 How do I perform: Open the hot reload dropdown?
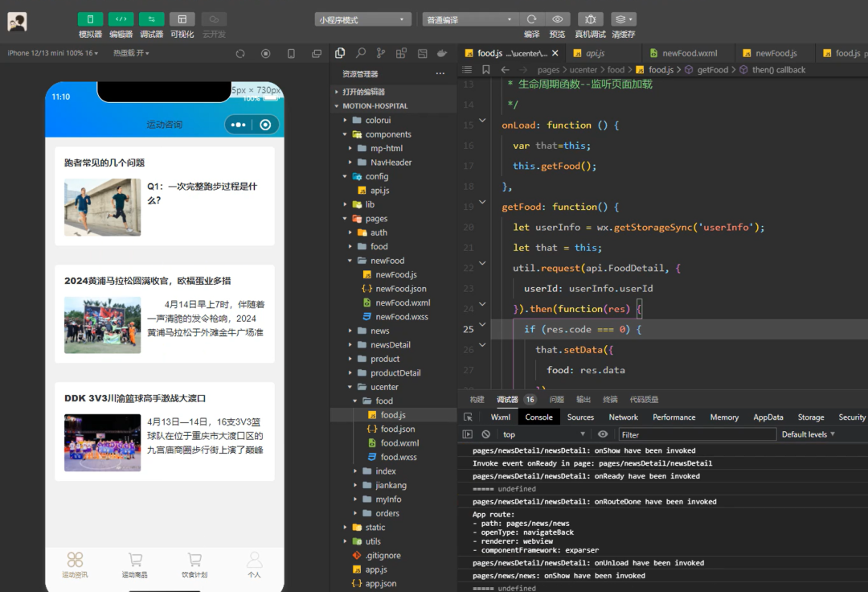pos(131,53)
